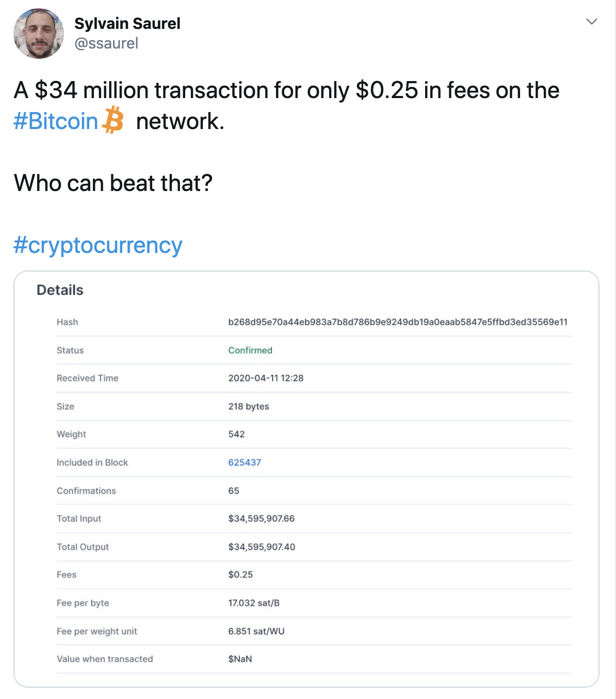616x699 pixels.
Task: Click the 218 bytes size value
Action: click(x=248, y=407)
